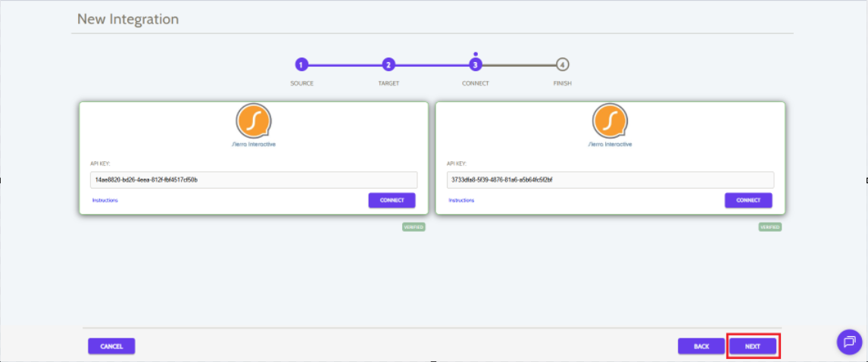868x362 pixels.
Task: Click the right Sierra Interactive logo
Action: (x=610, y=120)
